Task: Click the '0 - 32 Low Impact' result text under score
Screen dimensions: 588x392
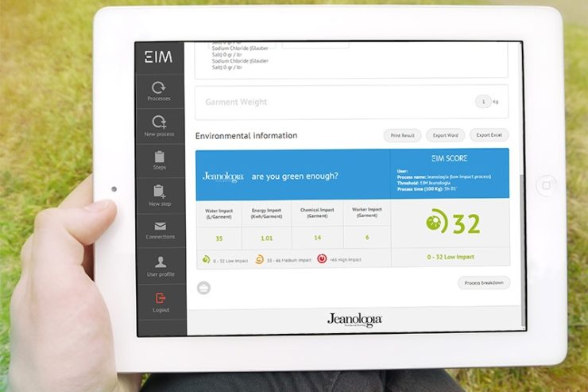Action: pos(451,257)
